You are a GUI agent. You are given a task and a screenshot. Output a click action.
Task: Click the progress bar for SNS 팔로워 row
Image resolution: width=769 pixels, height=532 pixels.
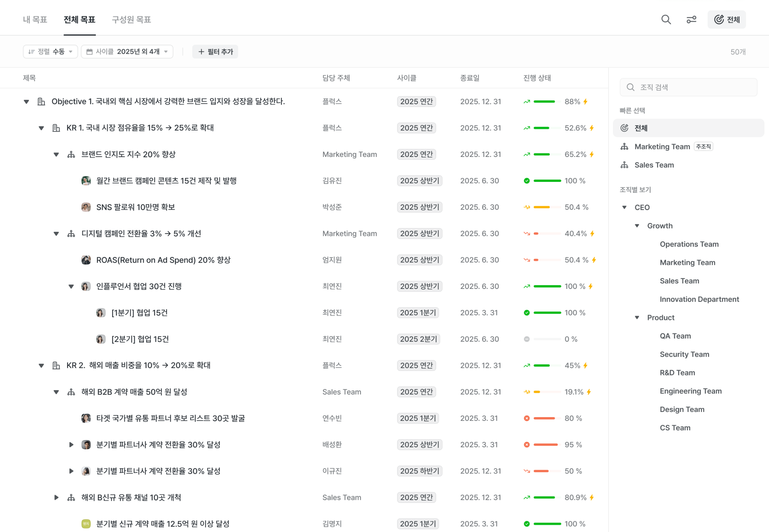click(547, 207)
